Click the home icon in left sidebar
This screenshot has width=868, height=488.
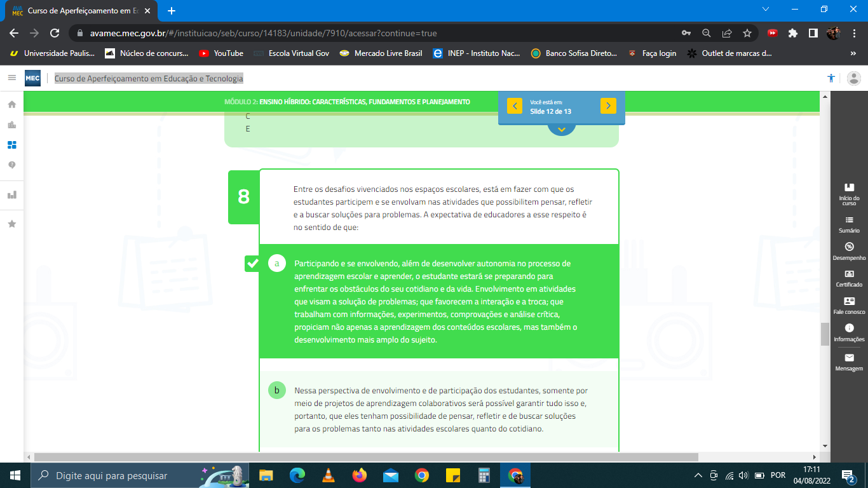(11, 104)
